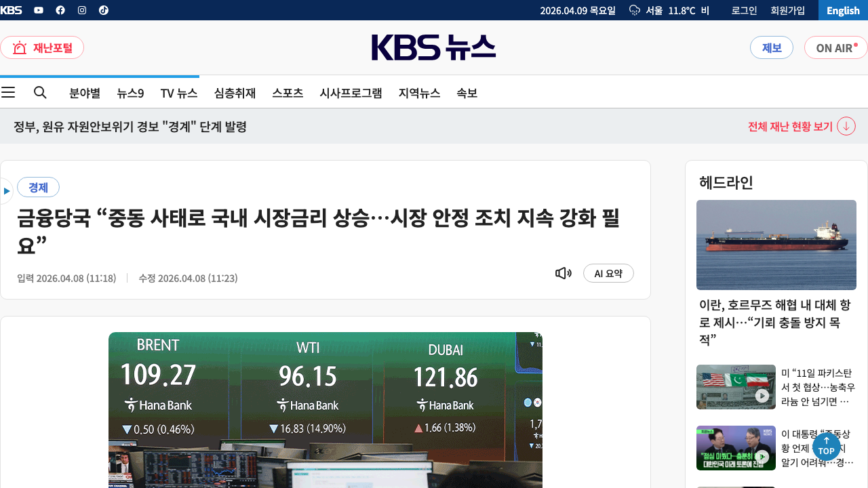Click the 서울 11.8°C 비 weather text
The width and height of the screenshot is (868, 488).
point(677,10)
